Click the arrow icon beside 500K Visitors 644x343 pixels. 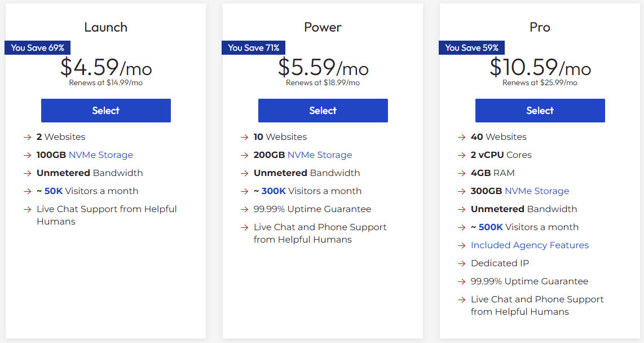[462, 227]
